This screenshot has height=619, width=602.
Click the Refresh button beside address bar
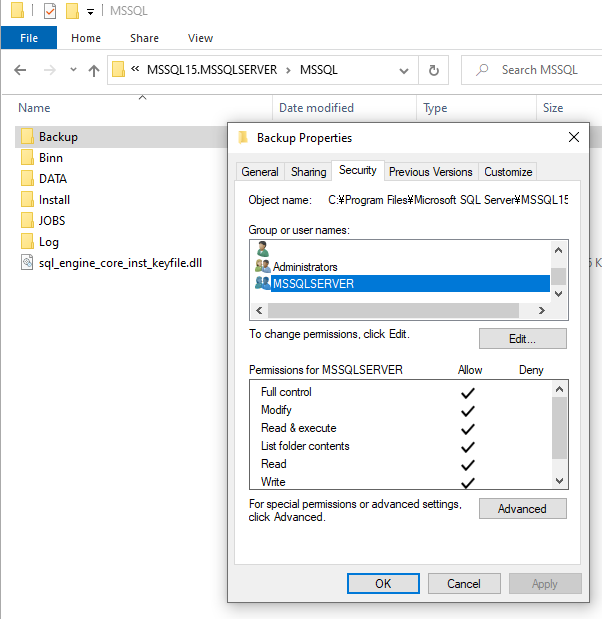[433, 71]
